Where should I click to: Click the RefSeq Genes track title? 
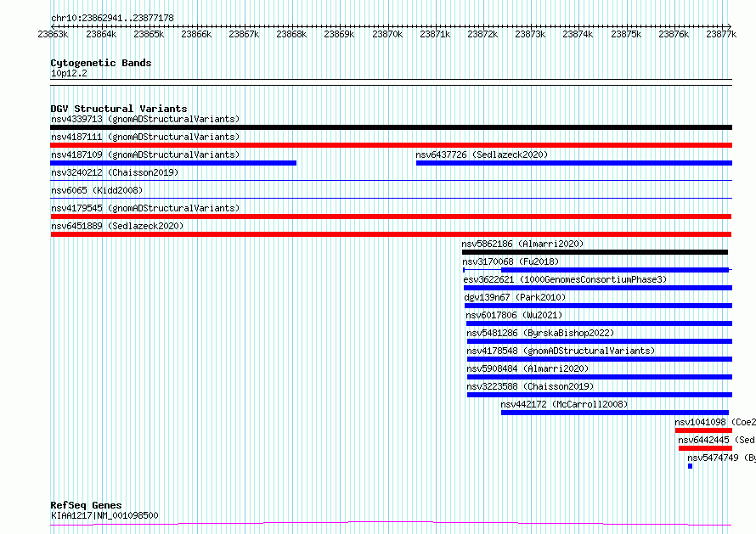pyautogui.click(x=86, y=505)
